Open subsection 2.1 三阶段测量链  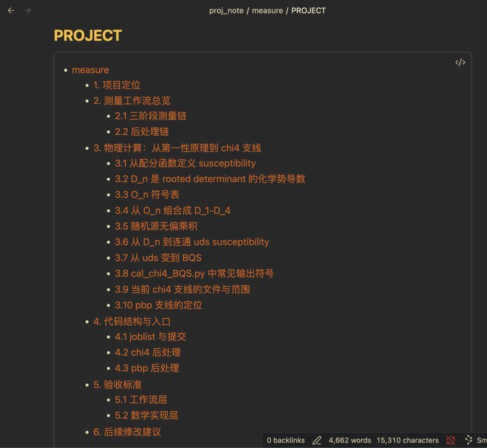[x=151, y=116]
